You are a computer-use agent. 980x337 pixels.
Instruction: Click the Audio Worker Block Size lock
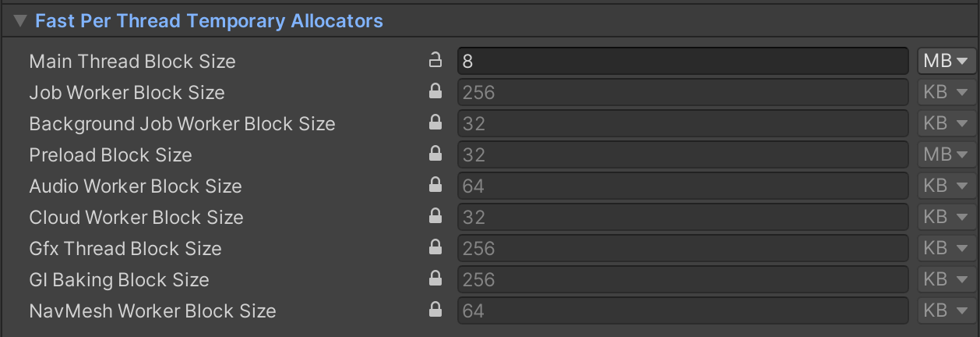coord(435,186)
